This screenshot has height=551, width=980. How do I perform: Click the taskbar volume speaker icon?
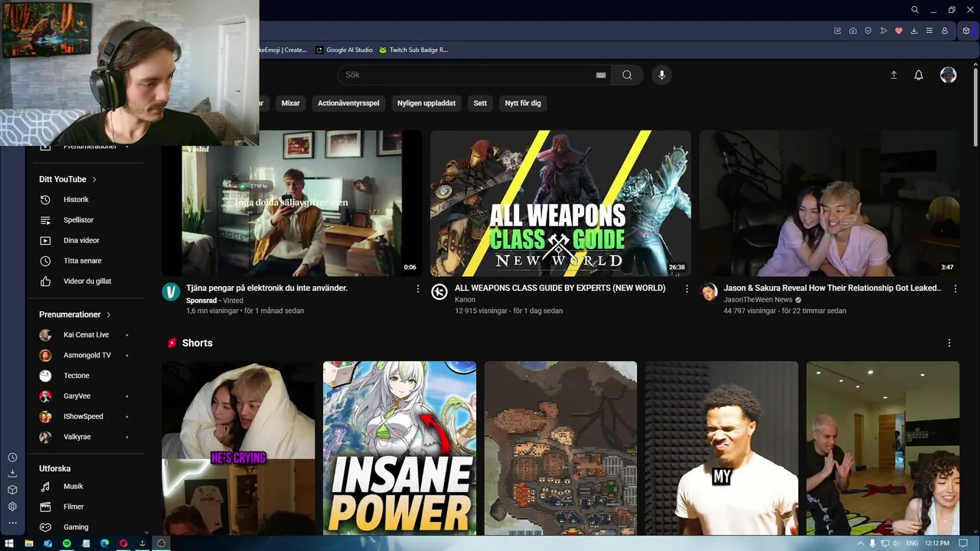pos(896,543)
